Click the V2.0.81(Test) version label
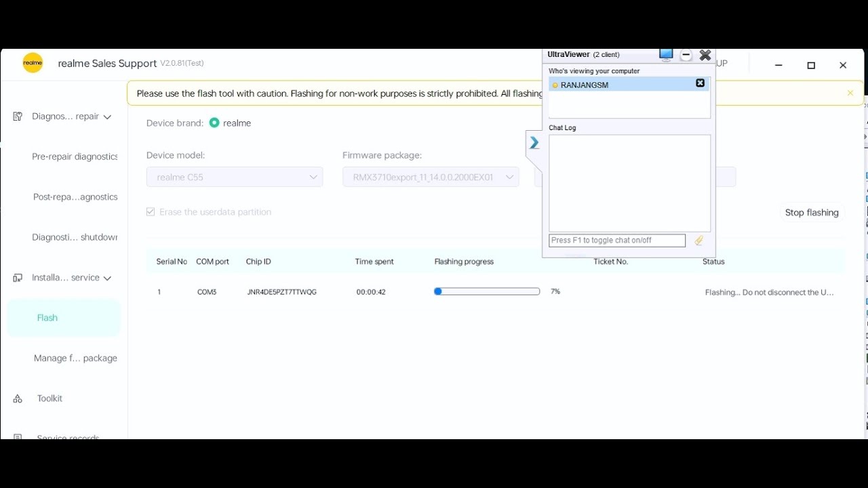This screenshot has height=488, width=868. tap(182, 63)
